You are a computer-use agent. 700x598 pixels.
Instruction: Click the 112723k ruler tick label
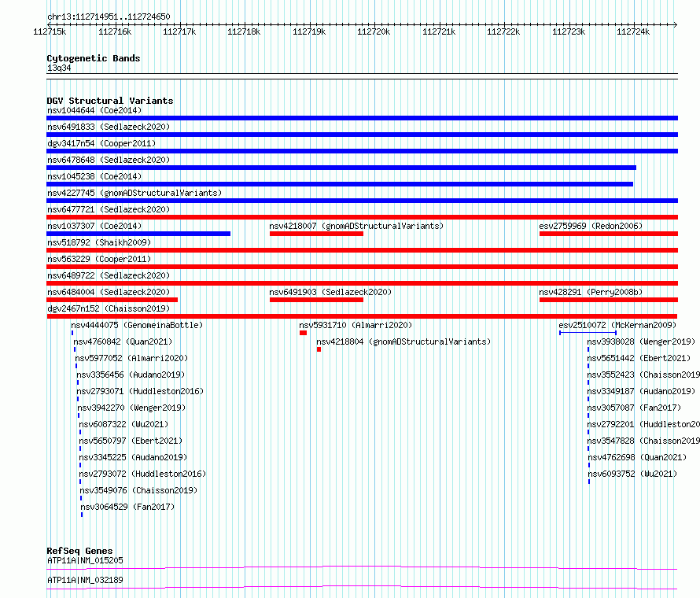[569, 31]
